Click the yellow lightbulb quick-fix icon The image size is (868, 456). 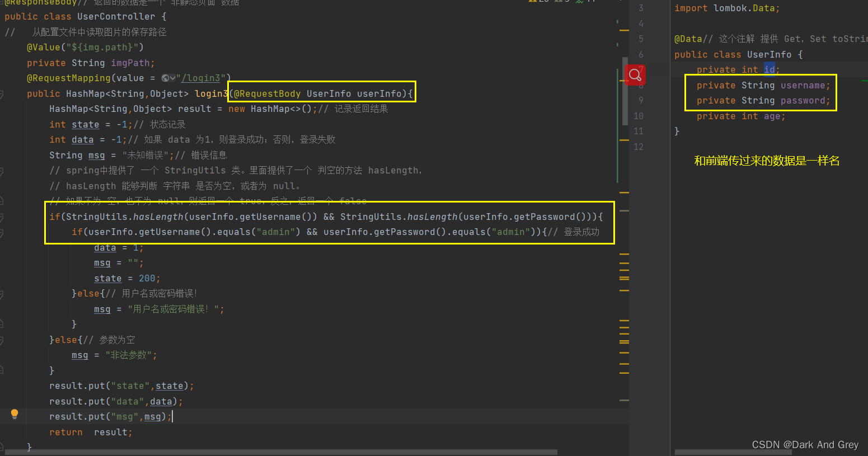click(x=15, y=414)
